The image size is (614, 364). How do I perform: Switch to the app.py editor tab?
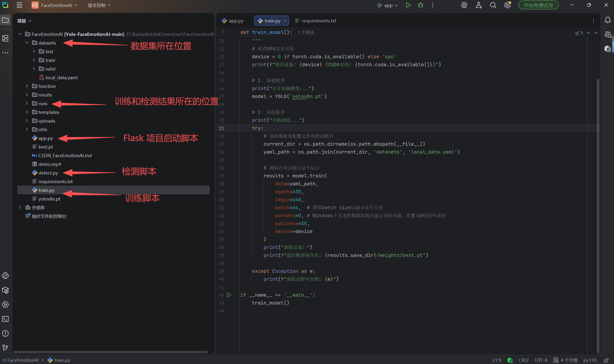(233, 21)
